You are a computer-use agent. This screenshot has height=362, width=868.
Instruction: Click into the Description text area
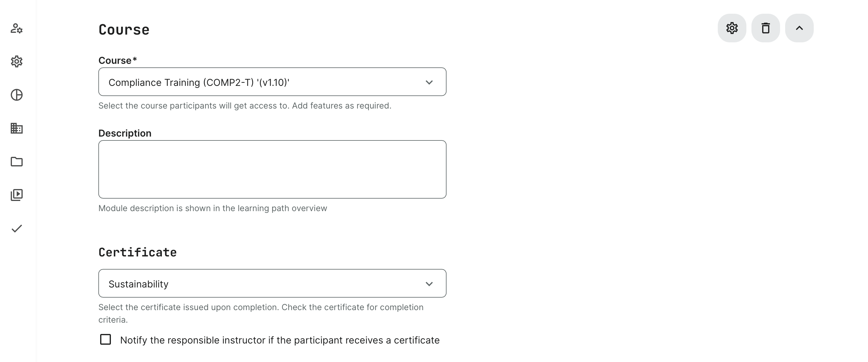pyautogui.click(x=272, y=169)
